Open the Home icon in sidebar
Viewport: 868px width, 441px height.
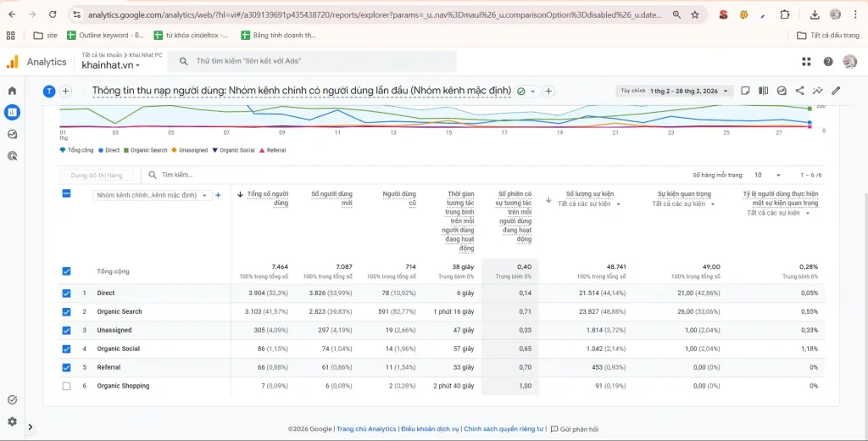click(x=12, y=91)
